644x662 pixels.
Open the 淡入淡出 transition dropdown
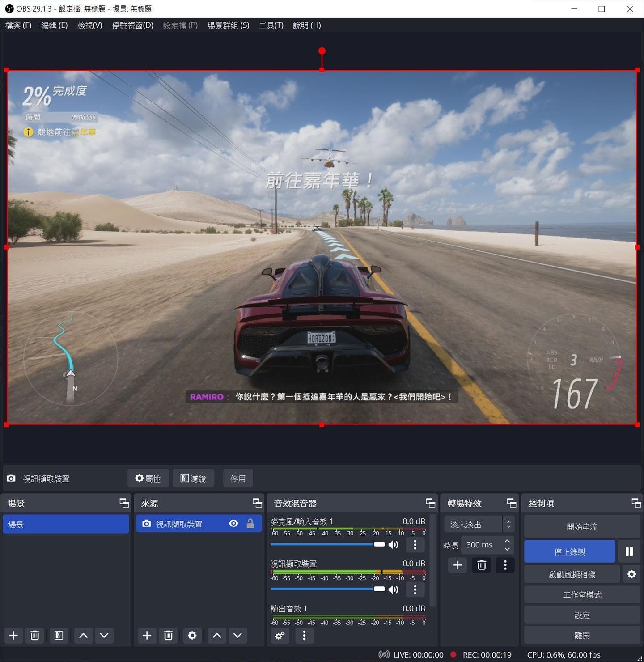pos(479,524)
